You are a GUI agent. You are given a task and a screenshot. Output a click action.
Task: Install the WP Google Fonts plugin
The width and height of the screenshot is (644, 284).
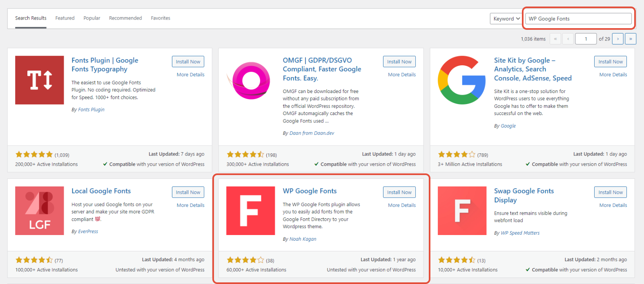(x=399, y=192)
